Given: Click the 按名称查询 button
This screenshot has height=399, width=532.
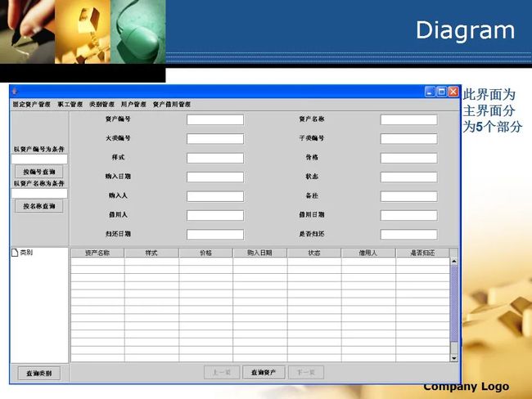Looking at the screenshot, I should pyautogui.click(x=39, y=206).
